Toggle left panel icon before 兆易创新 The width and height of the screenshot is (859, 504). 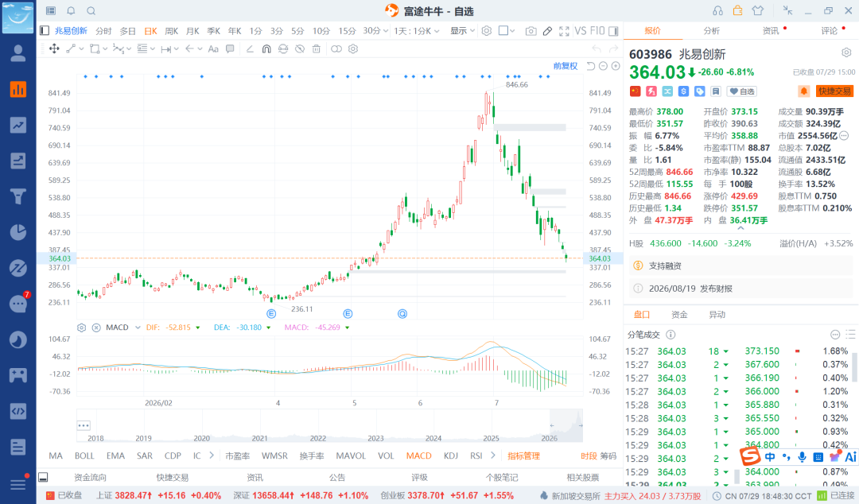click(x=45, y=31)
